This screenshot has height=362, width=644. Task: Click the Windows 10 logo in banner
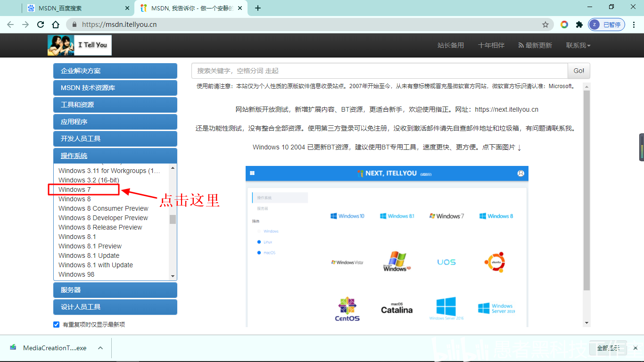pos(347,216)
